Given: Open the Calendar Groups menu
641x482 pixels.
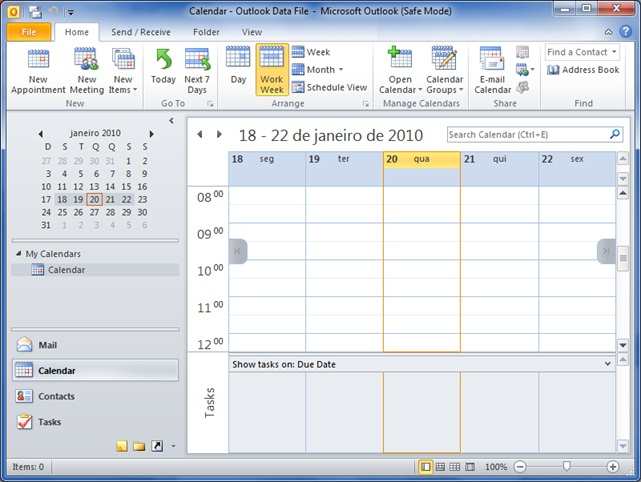Looking at the screenshot, I should click(x=445, y=71).
